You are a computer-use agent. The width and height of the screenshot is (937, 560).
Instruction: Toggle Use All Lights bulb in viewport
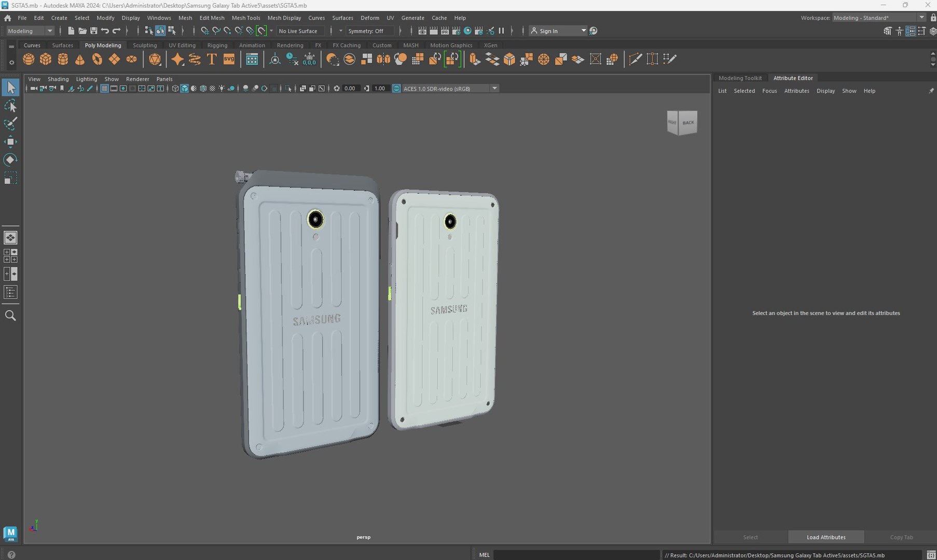(x=222, y=88)
